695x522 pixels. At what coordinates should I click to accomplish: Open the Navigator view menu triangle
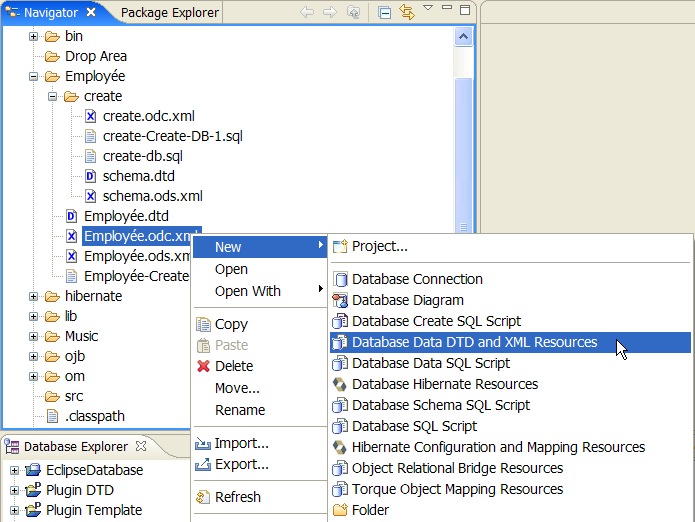tap(428, 9)
